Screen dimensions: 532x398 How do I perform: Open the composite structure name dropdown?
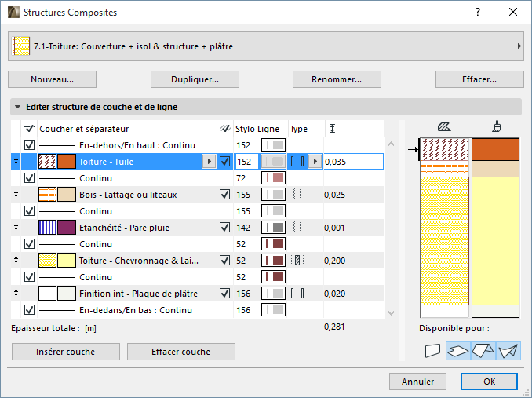coord(266,46)
